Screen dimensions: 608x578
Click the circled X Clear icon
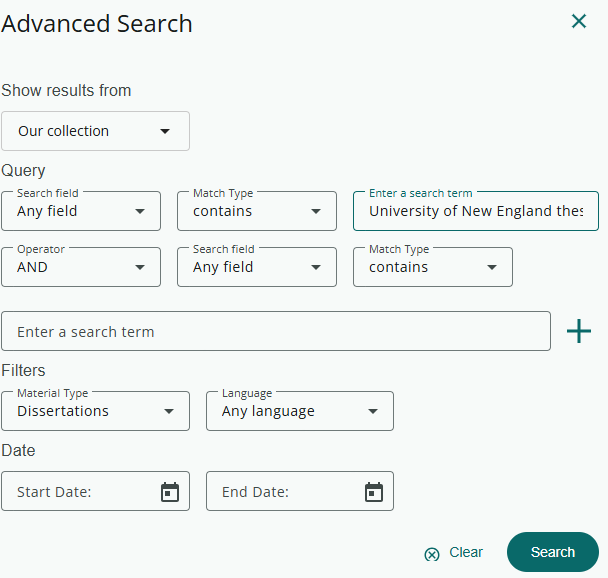pos(432,554)
